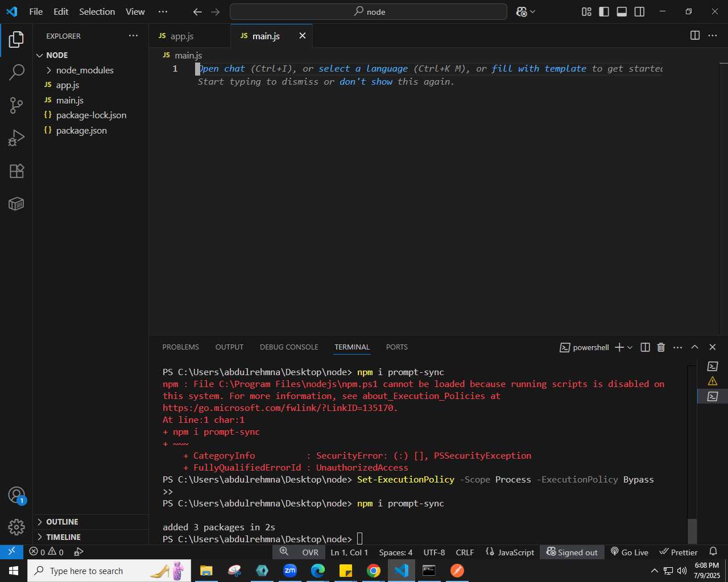The image size is (728, 582).
Task: Click the 'Open chat' hint link
Action: click(x=221, y=68)
